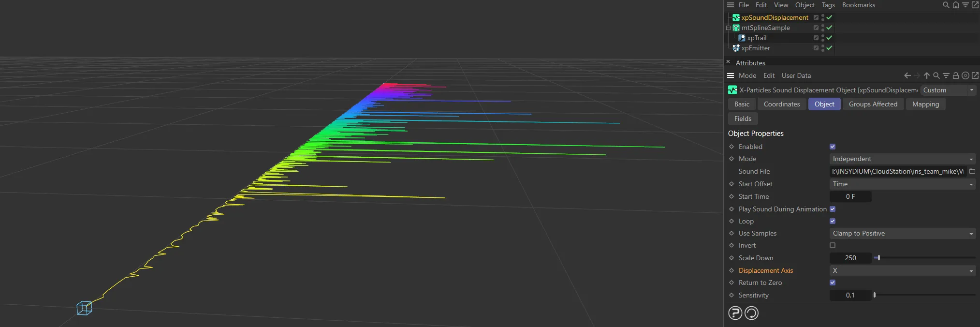Switch to the Coordinates tab
Image resolution: width=980 pixels, height=327 pixels.
(x=782, y=104)
